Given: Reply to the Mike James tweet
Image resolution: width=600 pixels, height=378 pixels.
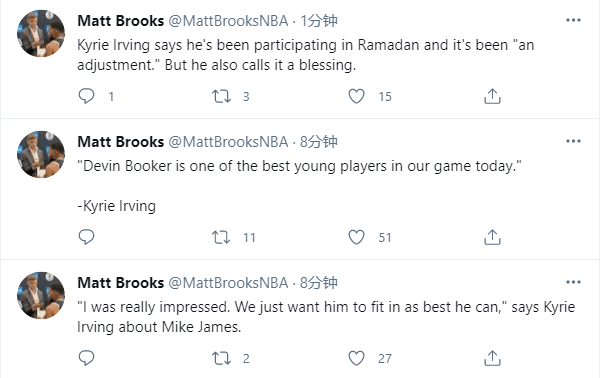Looking at the screenshot, I should (x=86, y=358).
